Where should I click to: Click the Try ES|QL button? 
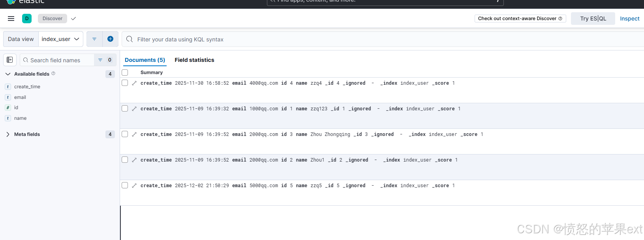coord(593,19)
